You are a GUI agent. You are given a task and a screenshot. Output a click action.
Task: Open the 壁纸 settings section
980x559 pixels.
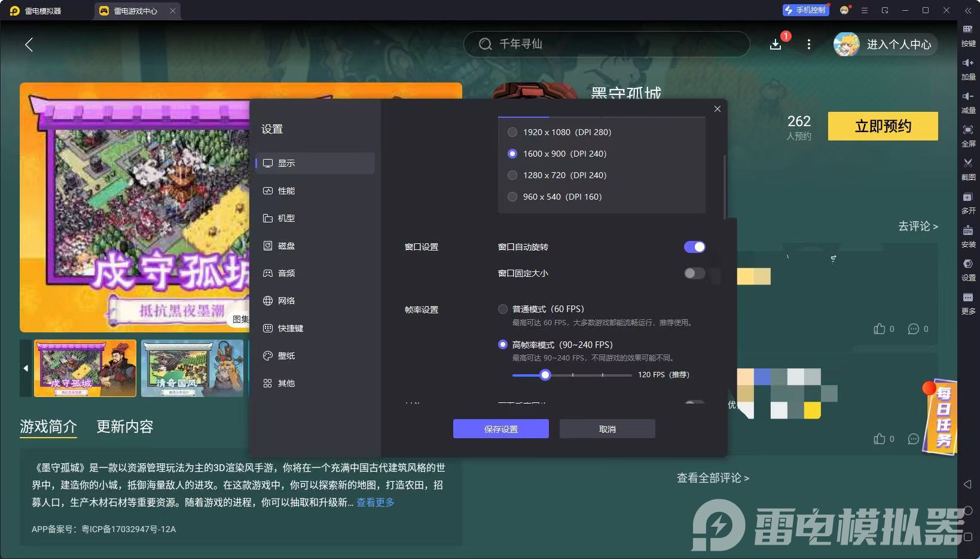pyautogui.click(x=315, y=356)
